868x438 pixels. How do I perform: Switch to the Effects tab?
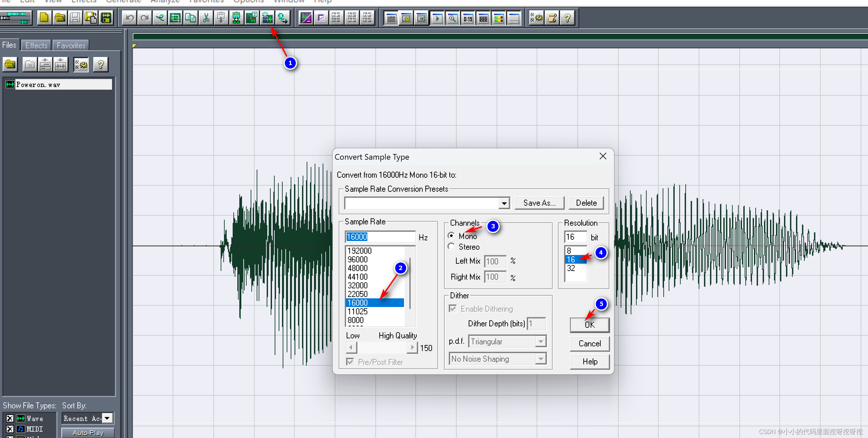point(36,45)
